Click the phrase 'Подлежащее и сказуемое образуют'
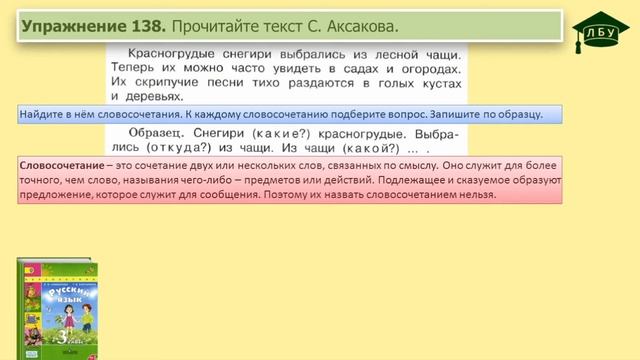640x360 pixels. coord(470,180)
